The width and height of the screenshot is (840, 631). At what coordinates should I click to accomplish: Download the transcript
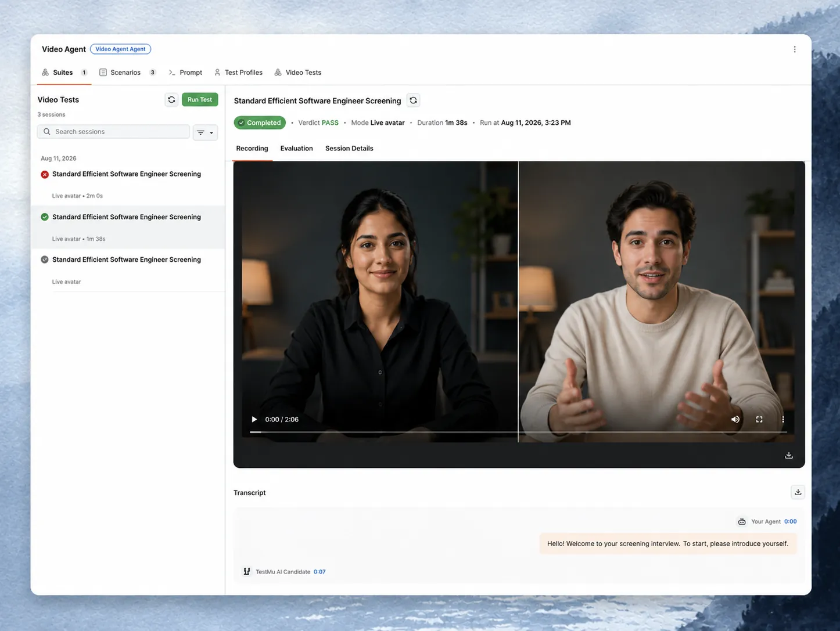tap(798, 492)
